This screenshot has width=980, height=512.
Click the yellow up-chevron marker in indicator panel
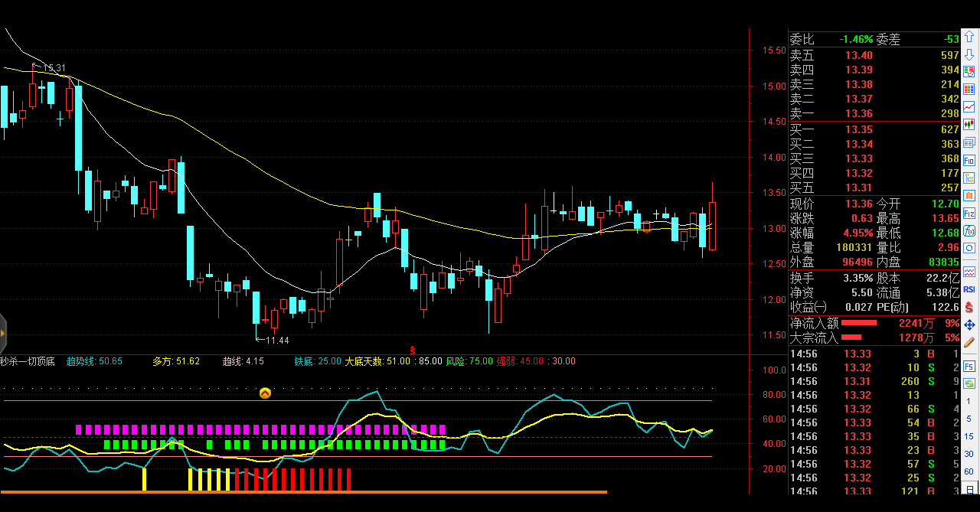coord(265,393)
